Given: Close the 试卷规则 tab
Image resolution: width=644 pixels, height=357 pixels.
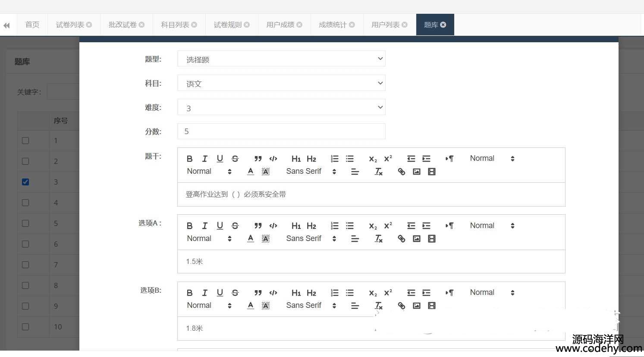Looking at the screenshot, I should 247,25.
